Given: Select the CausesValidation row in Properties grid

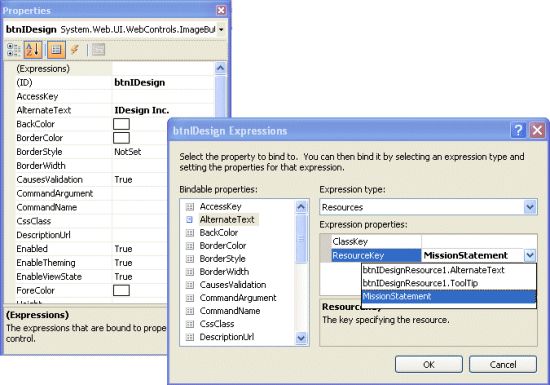Looking at the screenshot, I should point(91,180).
